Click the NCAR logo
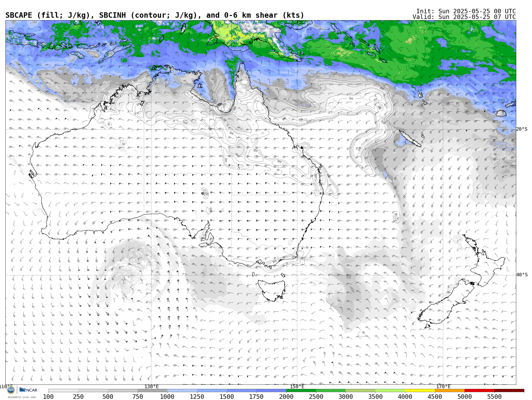Image resolution: width=532 pixels, height=400 pixels. click(28, 390)
